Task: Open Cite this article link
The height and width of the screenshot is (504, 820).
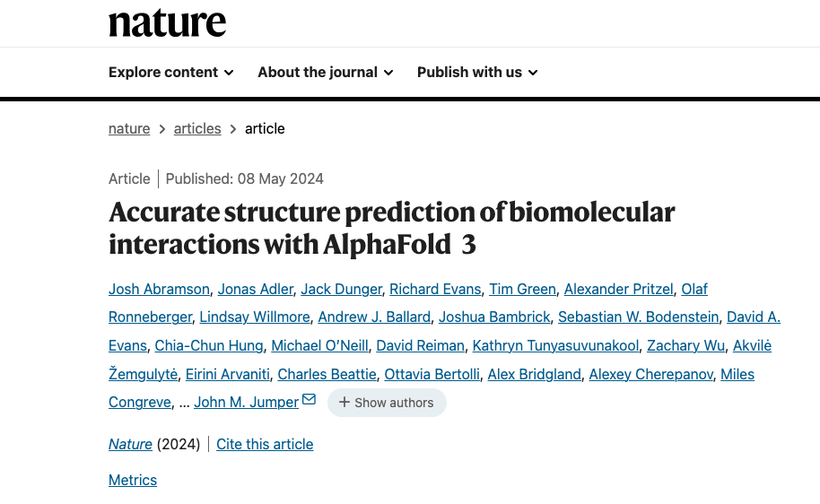Action: [x=265, y=445]
